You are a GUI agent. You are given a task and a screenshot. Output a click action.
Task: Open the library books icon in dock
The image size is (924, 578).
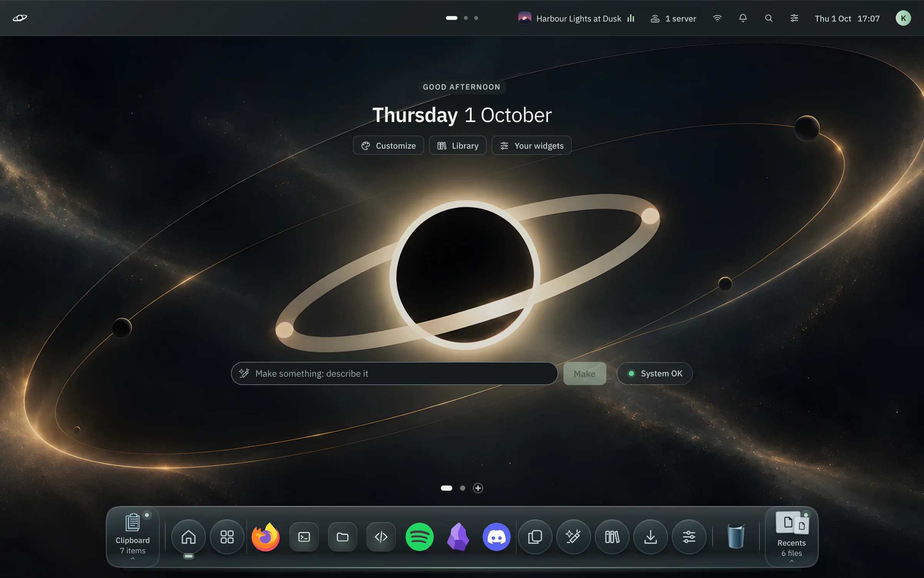612,536
